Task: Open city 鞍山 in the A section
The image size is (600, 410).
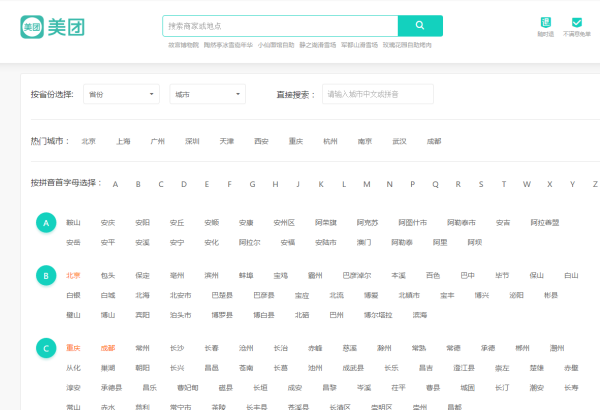Action: 73,222
